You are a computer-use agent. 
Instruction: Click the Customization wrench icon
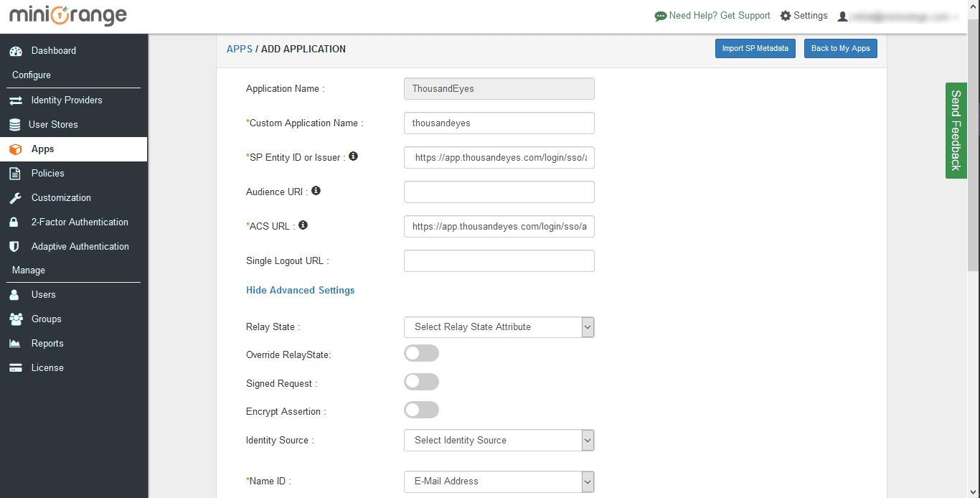coord(15,198)
